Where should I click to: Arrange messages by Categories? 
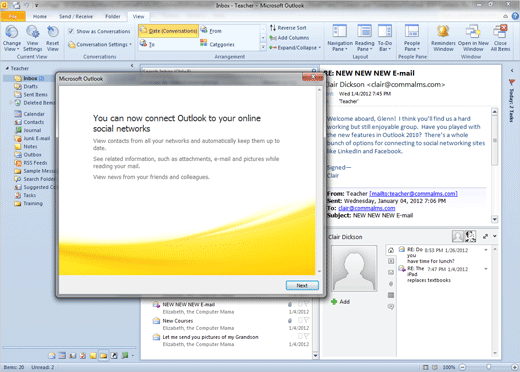(217, 44)
